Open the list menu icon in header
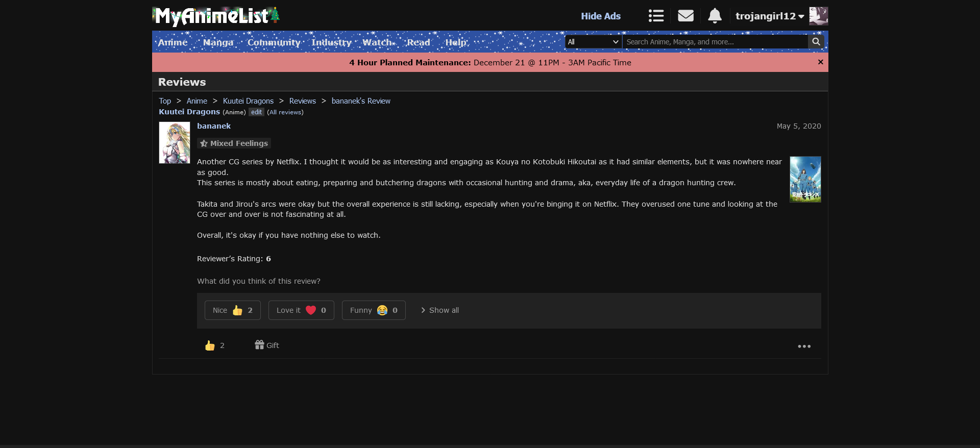980x448 pixels. click(656, 16)
